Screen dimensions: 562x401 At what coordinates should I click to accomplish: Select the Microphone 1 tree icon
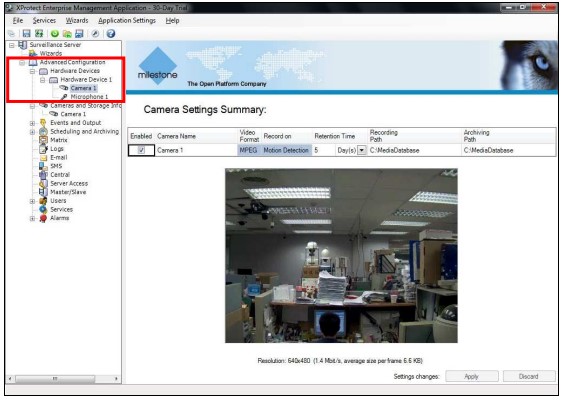64,97
